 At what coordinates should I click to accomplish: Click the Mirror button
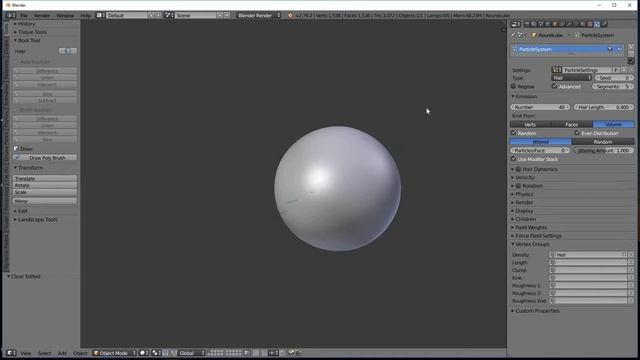pyautogui.click(x=45, y=201)
